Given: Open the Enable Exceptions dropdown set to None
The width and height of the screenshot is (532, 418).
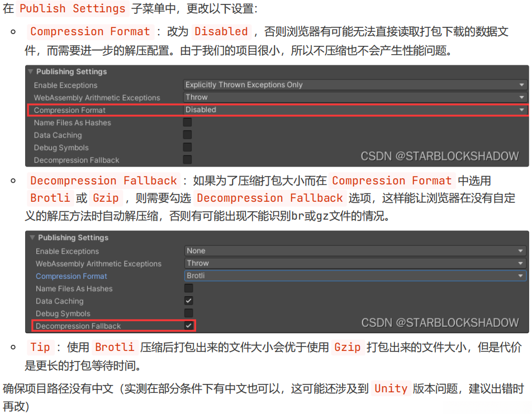Looking at the screenshot, I should [x=355, y=251].
